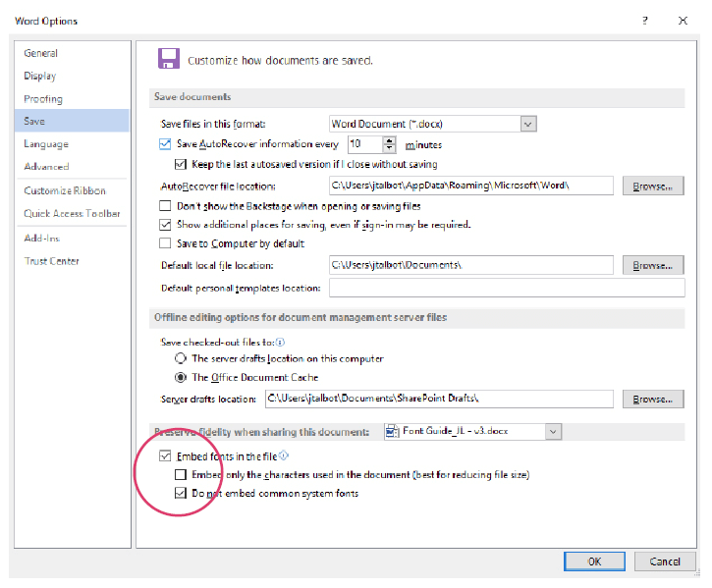
Task: Enable Save to Computer by default
Action: click(165, 243)
